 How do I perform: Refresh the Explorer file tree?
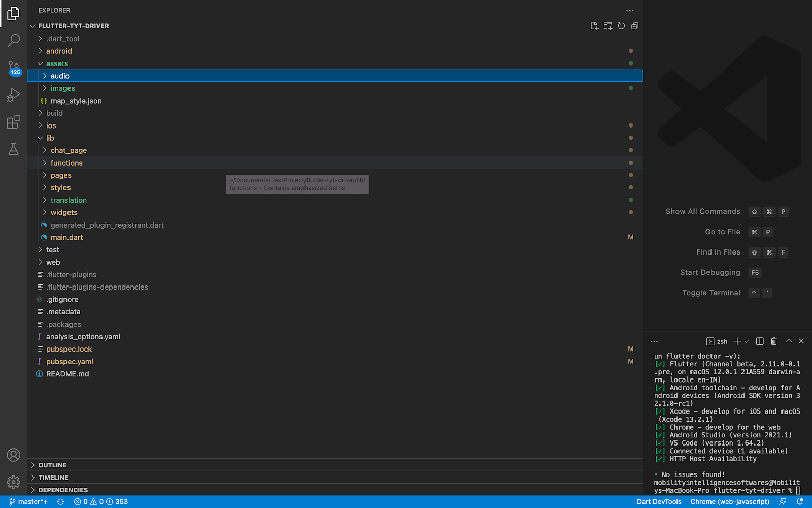click(621, 26)
